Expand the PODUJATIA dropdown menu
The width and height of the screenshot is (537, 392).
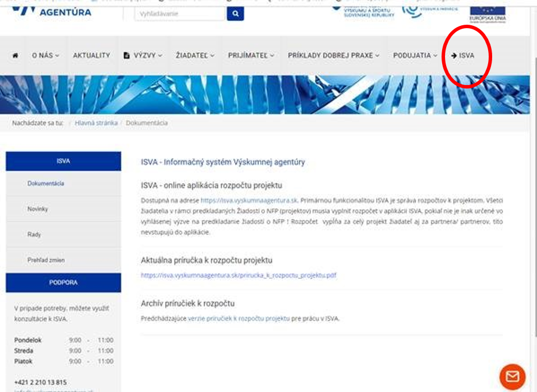(x=415, y=56)
